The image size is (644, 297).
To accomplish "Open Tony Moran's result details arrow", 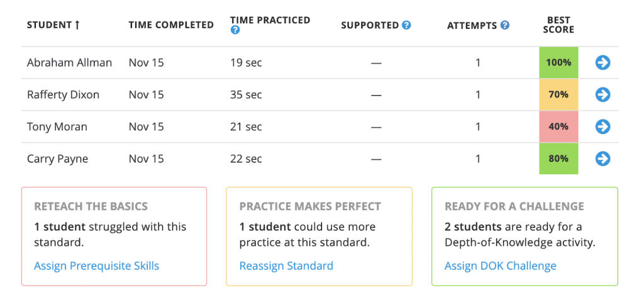I will point(602,126).
